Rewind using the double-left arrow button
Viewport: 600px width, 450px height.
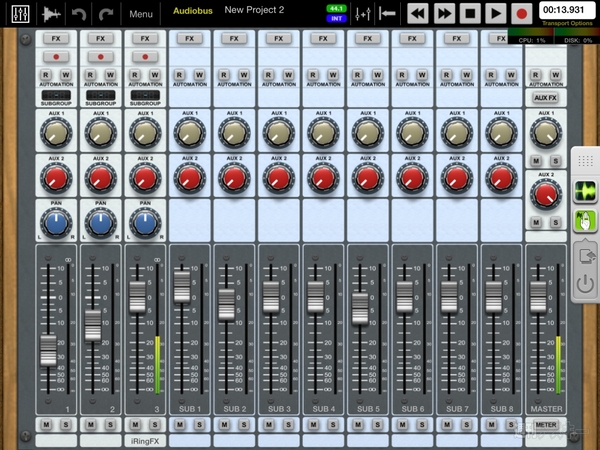(418, 14)
